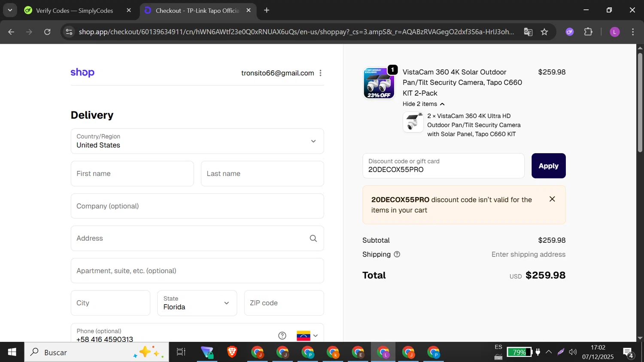The image size is (644, 362).
Task: Open a new browser tab
Action: click(267, 10)
